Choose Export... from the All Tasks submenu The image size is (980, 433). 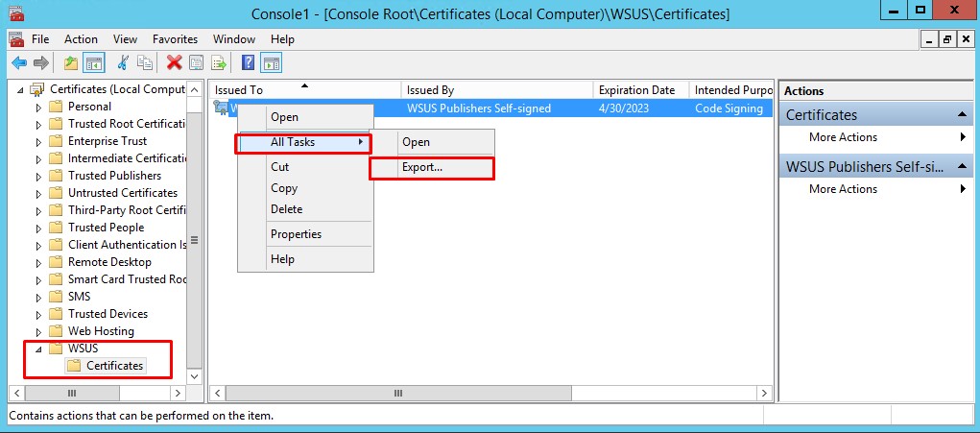tap(422, 167)
